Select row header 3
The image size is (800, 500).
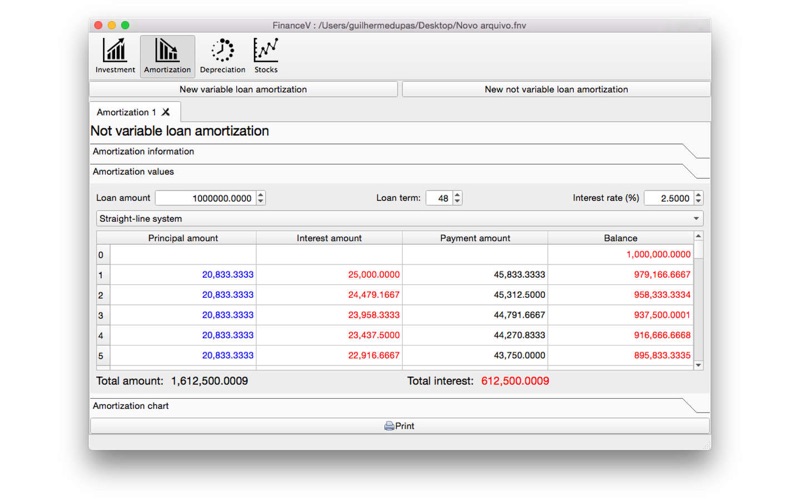103,315
